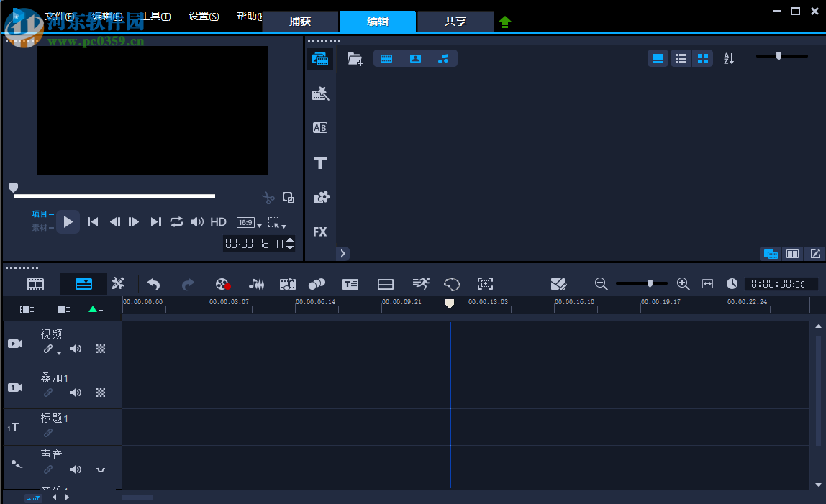Switch library to grid thumbnail view

click(x=703, y=58)
